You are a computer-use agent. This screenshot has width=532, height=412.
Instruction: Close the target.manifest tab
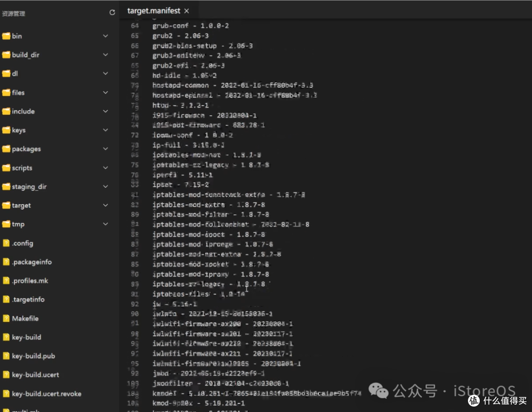pyautogui.click(x=187, y=11)
